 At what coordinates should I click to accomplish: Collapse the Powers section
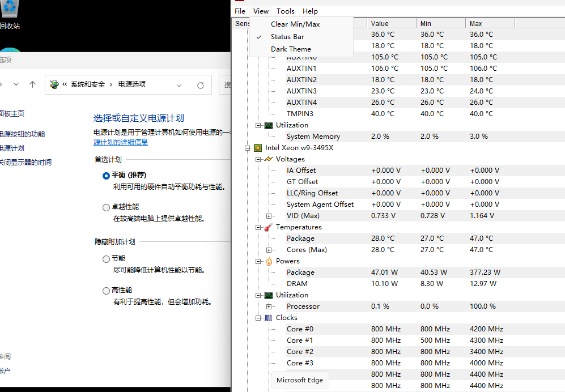point(258,261)
